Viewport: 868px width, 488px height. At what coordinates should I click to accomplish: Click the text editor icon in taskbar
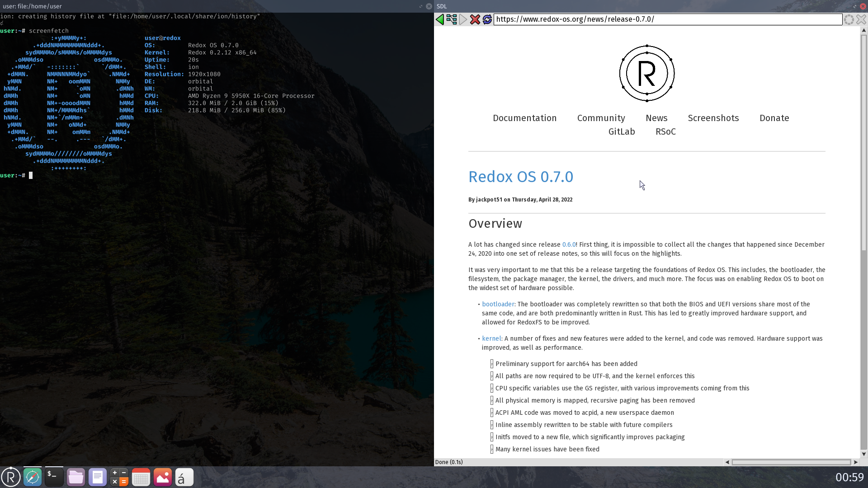[x=97, y=477]
